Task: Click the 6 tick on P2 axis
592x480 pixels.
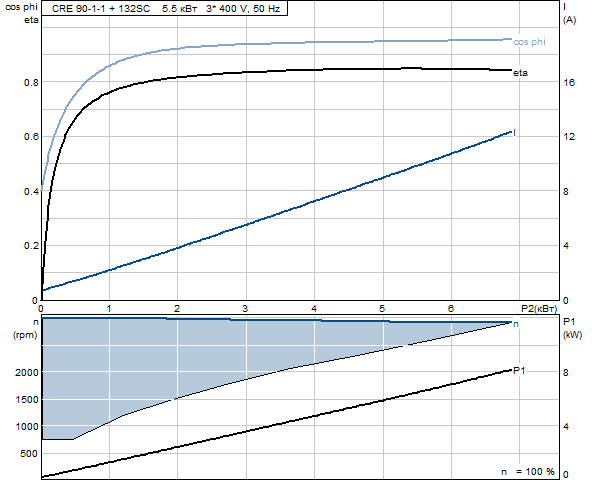Action: 451,309
